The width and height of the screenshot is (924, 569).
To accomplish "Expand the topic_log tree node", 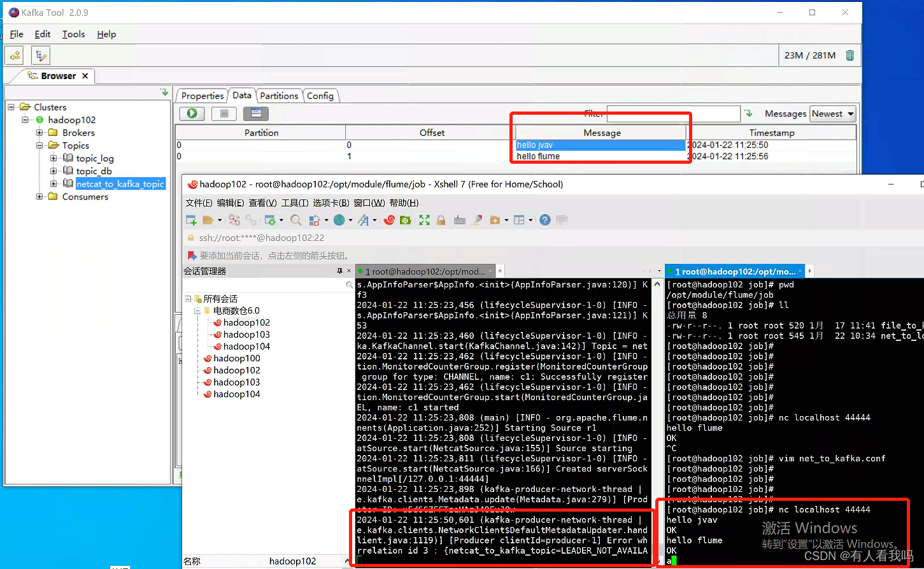I will (53, 158).
